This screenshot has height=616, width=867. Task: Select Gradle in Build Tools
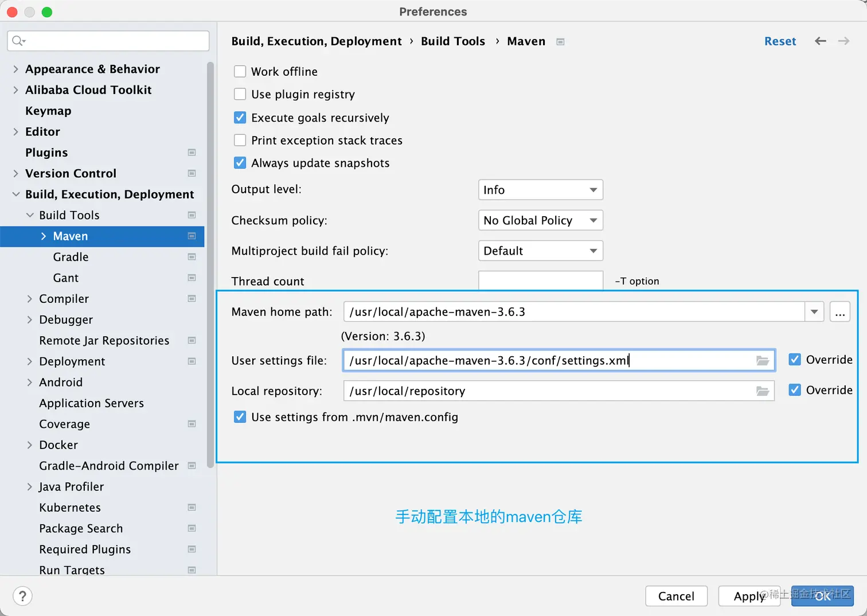coord(71,257)
